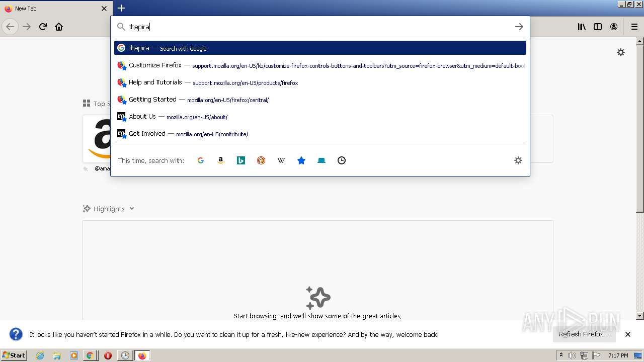Open the Help and Tutorials suggestion
This screenshot has height=362, width=644.
coord(320,82)
